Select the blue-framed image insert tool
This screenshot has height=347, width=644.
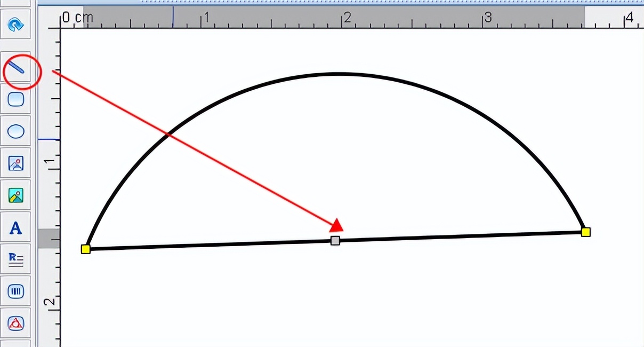pyautogui.click(x=16, y=163)
